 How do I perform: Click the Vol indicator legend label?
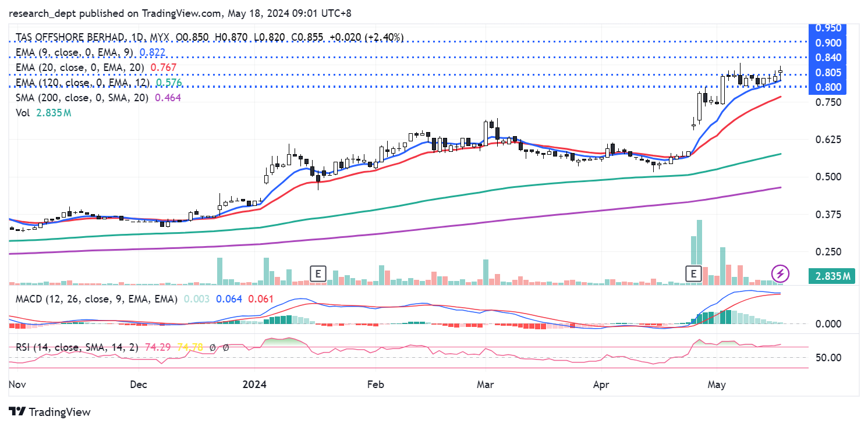coord(23,113)
